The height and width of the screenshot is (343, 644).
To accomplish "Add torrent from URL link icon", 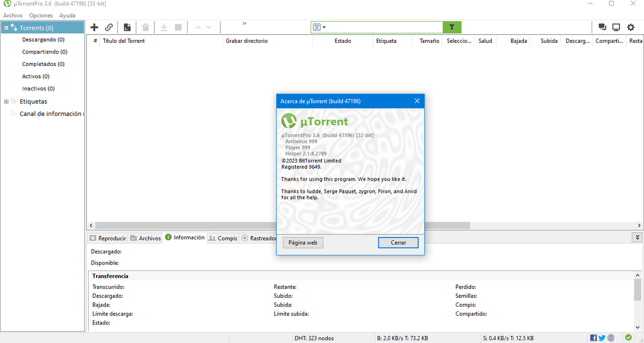I will pos(109,27).
